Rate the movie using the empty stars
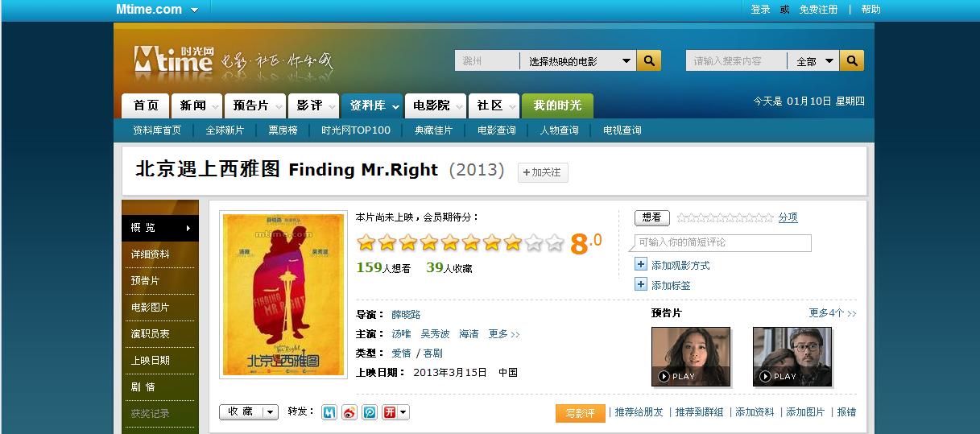Viewport: 980px width, 434px height. pos(726,217)
